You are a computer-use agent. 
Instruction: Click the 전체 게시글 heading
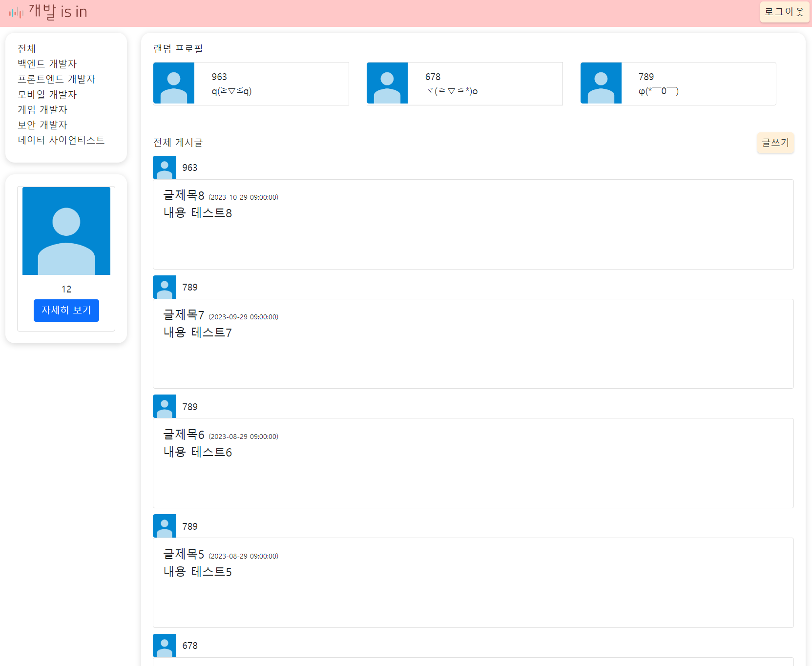[178, 143]
